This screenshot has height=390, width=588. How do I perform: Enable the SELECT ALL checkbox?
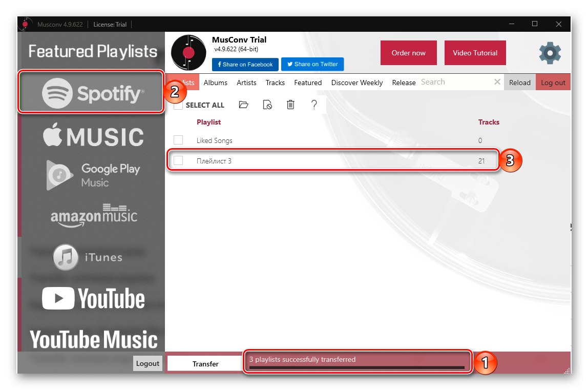177,105
